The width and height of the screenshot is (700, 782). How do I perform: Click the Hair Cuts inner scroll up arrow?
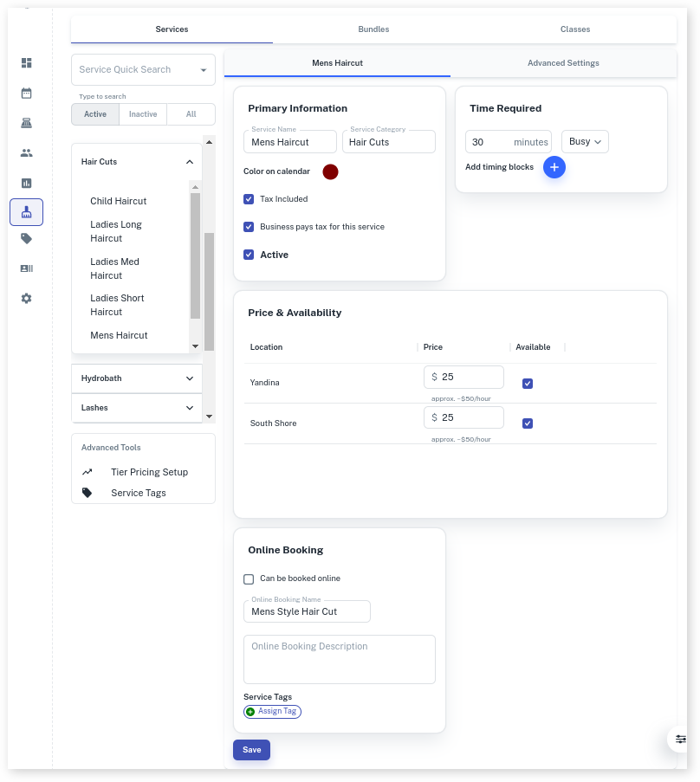point(195,187)
